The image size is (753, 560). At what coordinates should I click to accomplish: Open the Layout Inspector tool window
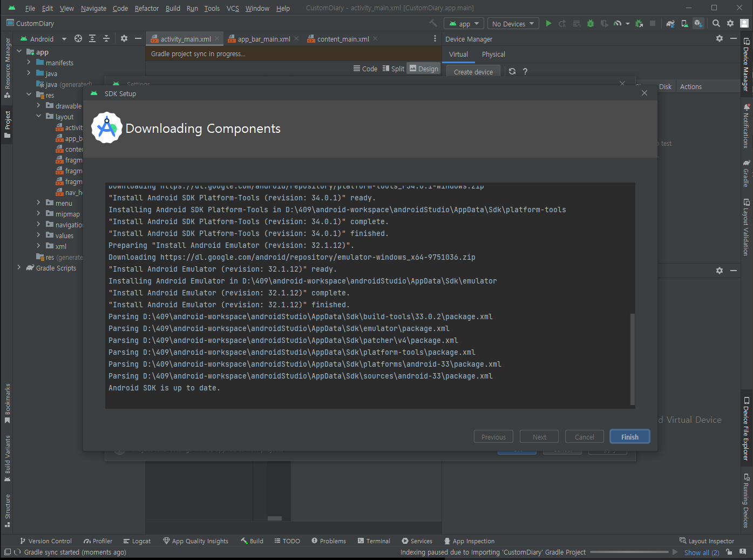click(707, 541)
